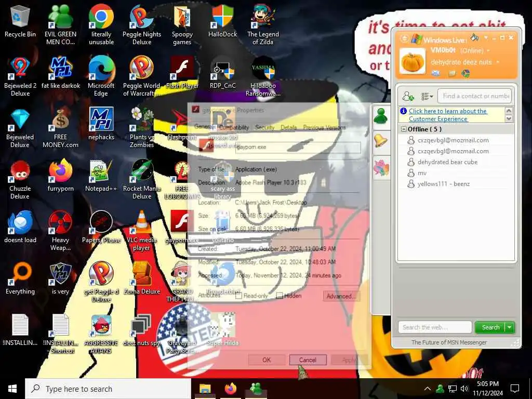Open the (Online) status dropdown arrow

(488, 50)
